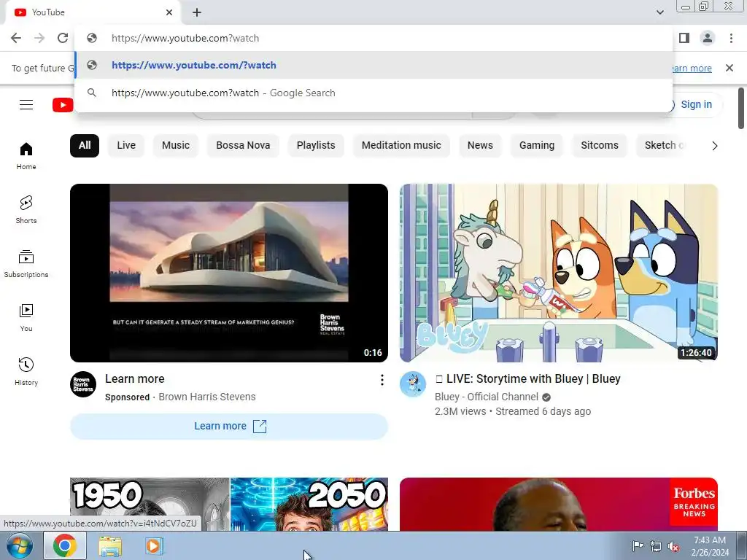Open Subscriptions in the sidebar
The image size is (747, 560).
pyautogui.click(x=26, y=264)
